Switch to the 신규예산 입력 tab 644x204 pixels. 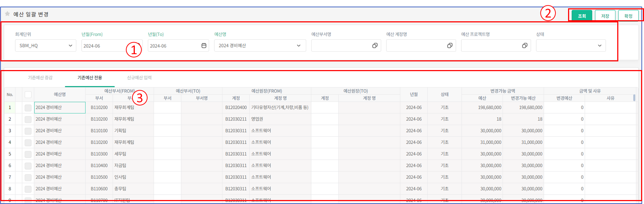(139, 78)
